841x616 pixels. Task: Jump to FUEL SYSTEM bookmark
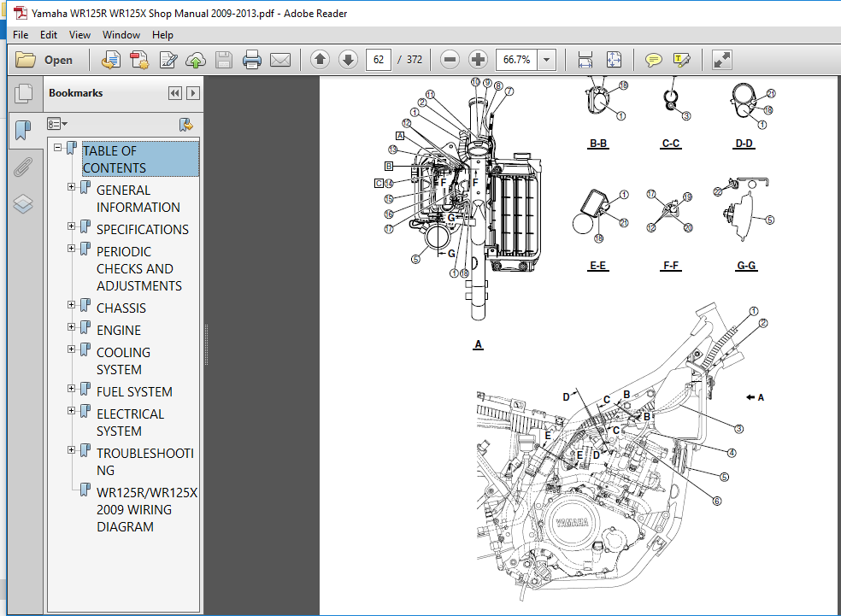pyautogui.click(x=134, y=392)
